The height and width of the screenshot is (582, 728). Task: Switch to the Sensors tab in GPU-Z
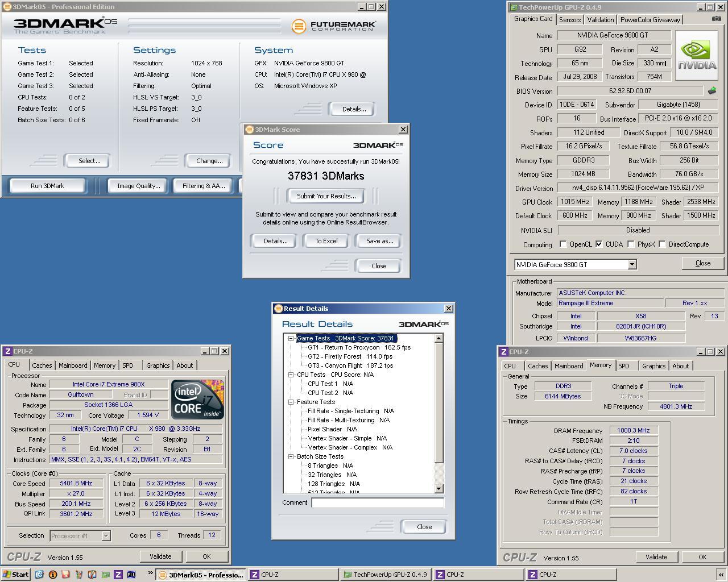570,19
